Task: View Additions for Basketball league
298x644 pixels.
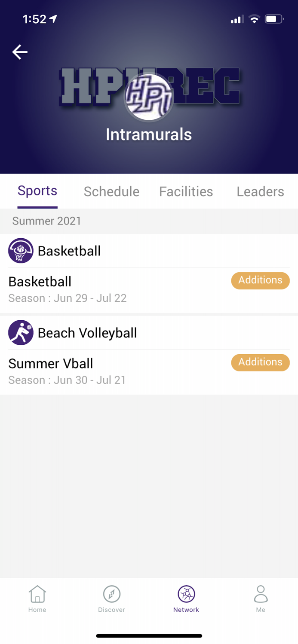Action: coord(260,280)
